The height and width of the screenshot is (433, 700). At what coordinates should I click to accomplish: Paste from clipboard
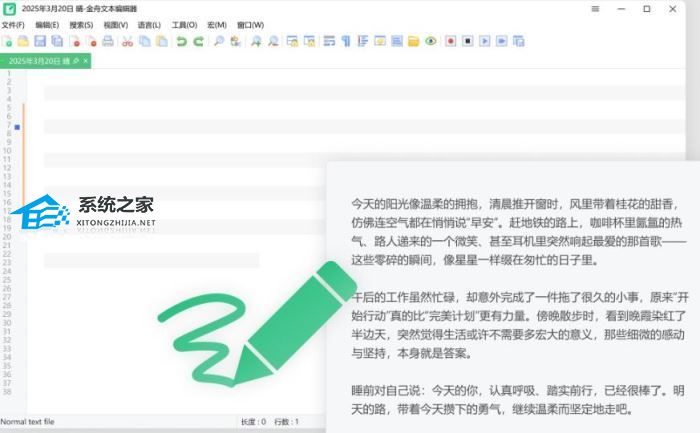[x=162, y=42]
